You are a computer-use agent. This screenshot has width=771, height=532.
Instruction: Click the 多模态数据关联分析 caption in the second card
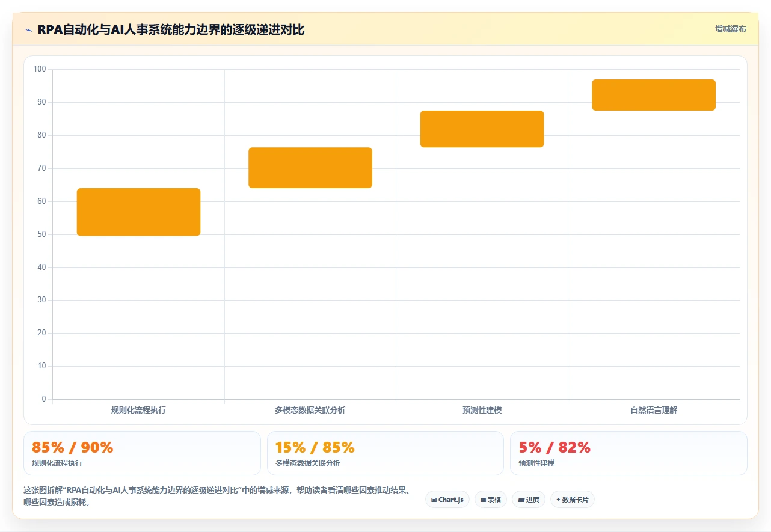tap(307, 463)
